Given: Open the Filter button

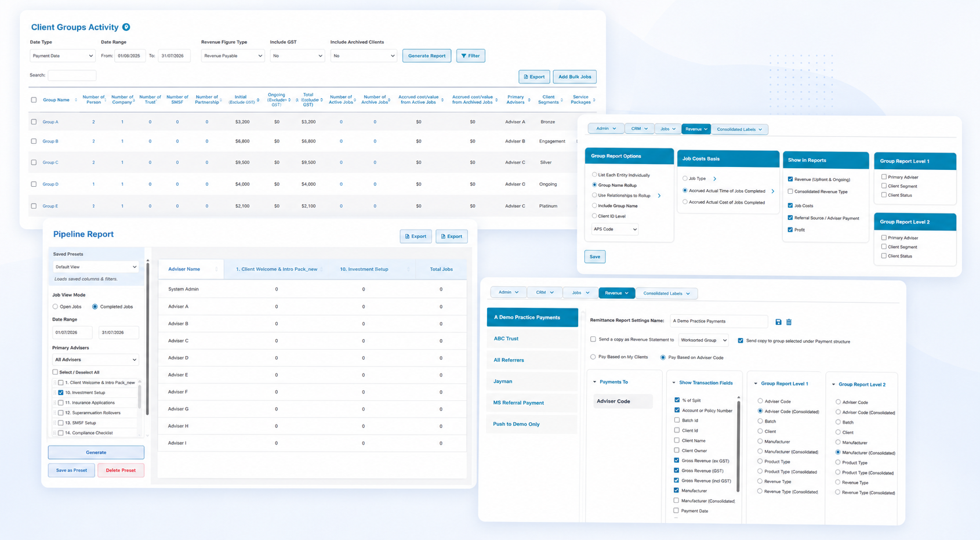Looking at the screenshot, I should (x=470, y=56).
